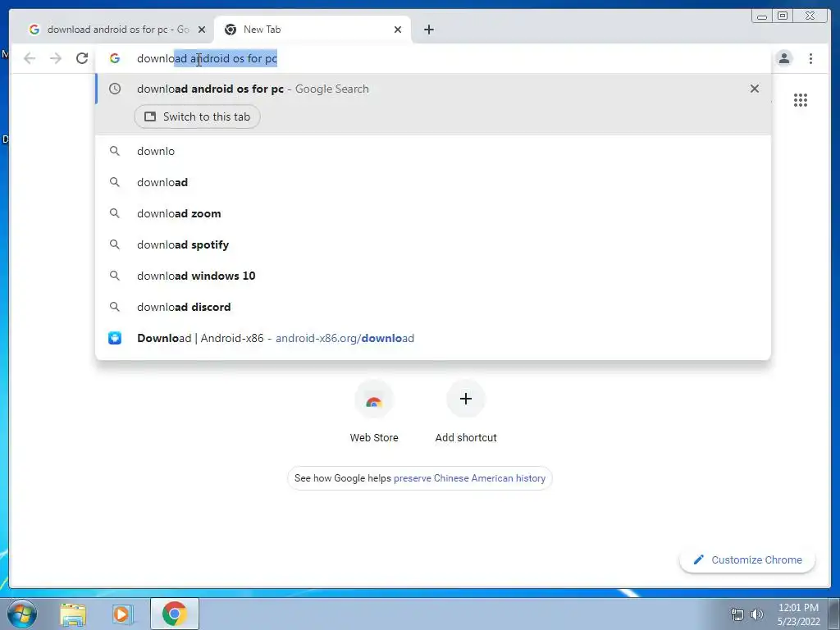Open Windows Explorer from the taskbar
840x630 pixels.
coord(73,614)
